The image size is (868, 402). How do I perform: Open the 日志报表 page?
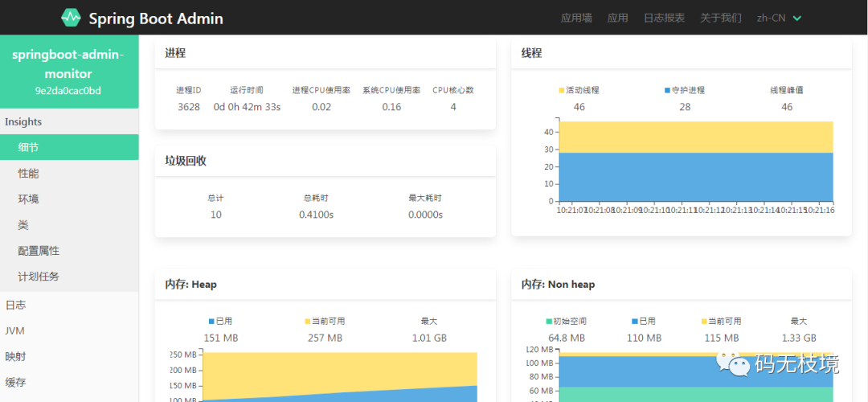(x=664, y=18)
